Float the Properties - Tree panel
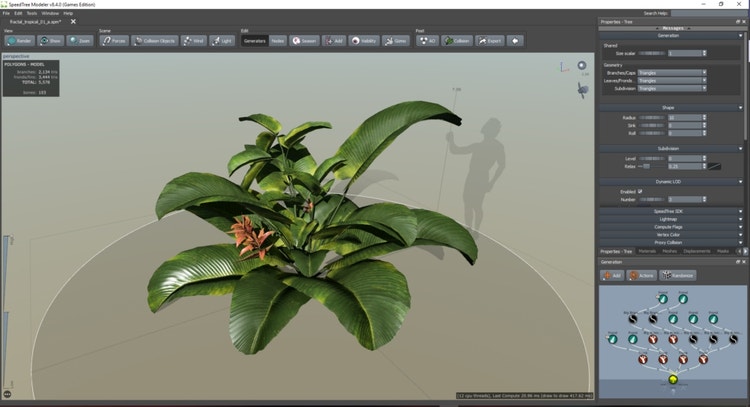Image resolution: width=750 pixels, height=407 pixels. (x=738, y=22)
